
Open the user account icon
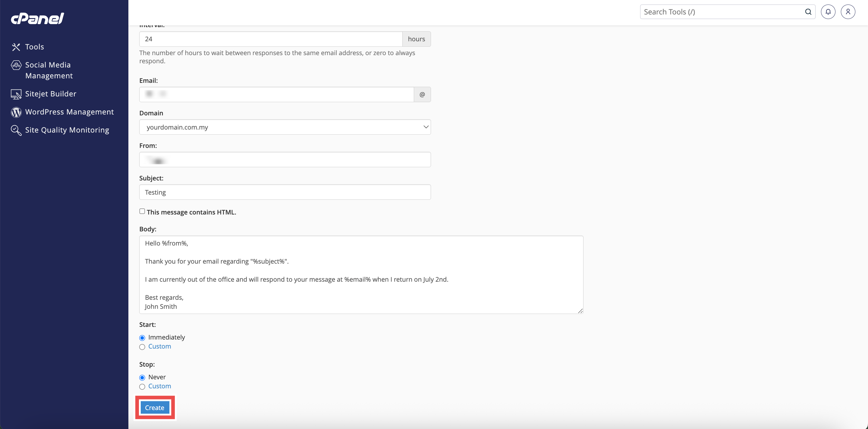(848, 12)
